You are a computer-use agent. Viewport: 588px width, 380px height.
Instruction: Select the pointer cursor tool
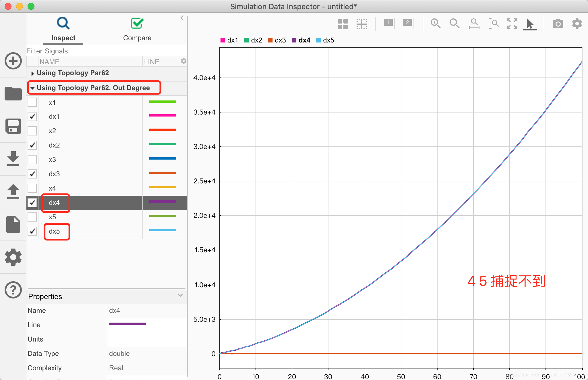pos(530,24)
